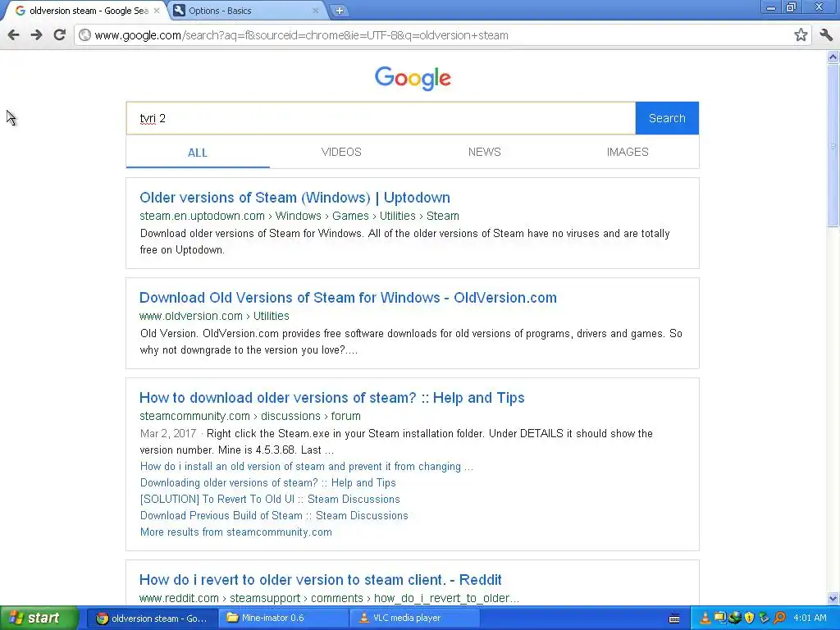Click the Uptodown result description snippet
840x630 pixels.
tap(404, 242)
